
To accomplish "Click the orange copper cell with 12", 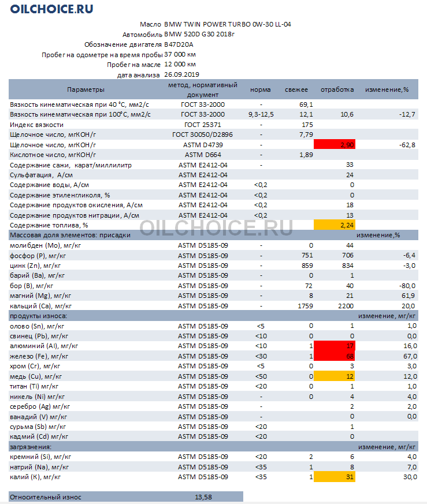I will pos(335,376).
